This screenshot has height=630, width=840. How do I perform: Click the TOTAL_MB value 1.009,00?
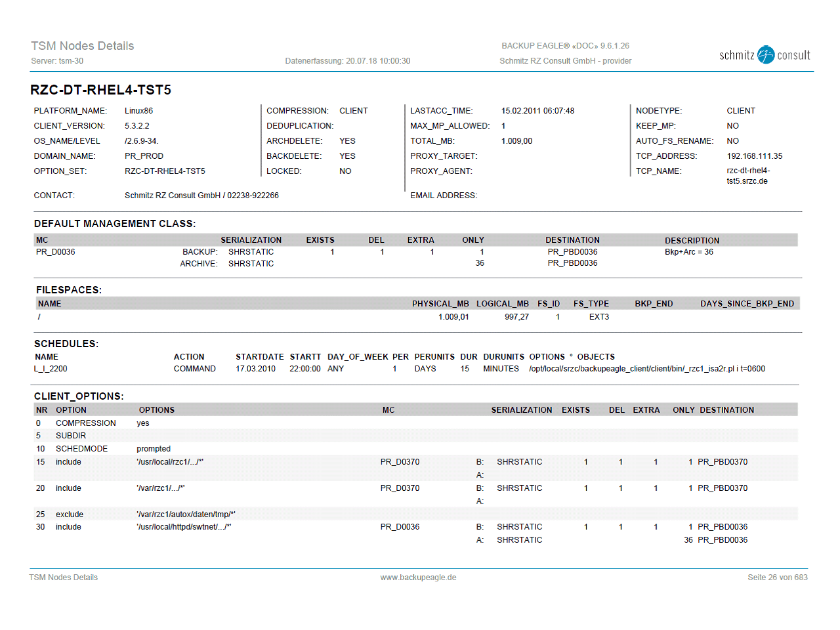coord(516,141)
